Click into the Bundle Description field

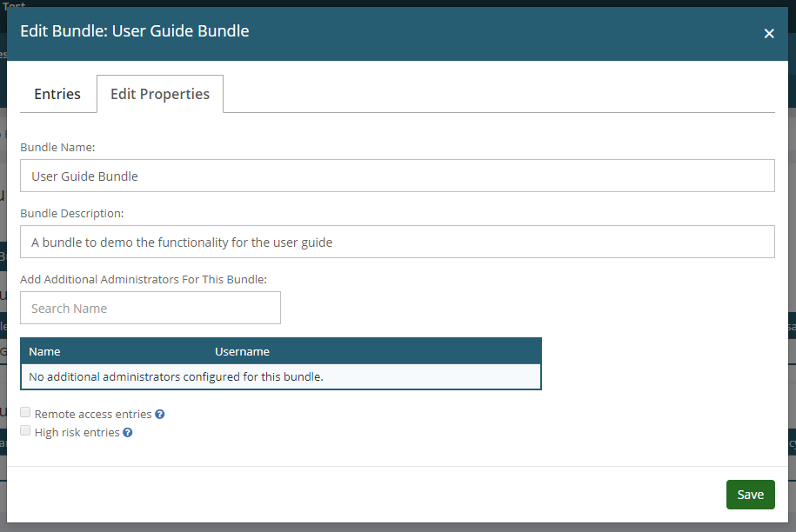pos(397,242)
